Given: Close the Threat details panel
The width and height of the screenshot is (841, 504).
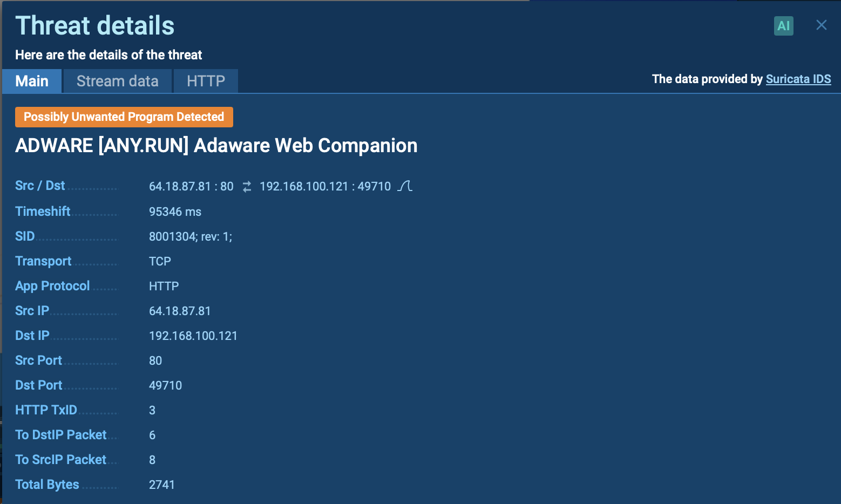Looking at the screenshot, I should coord(821,25).
